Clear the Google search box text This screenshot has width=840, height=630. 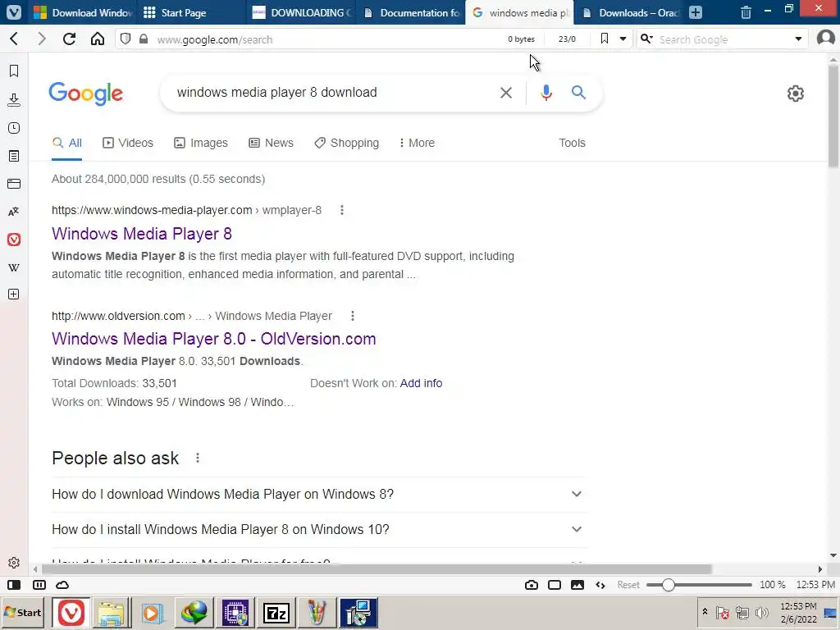click(x=505, y=93)
